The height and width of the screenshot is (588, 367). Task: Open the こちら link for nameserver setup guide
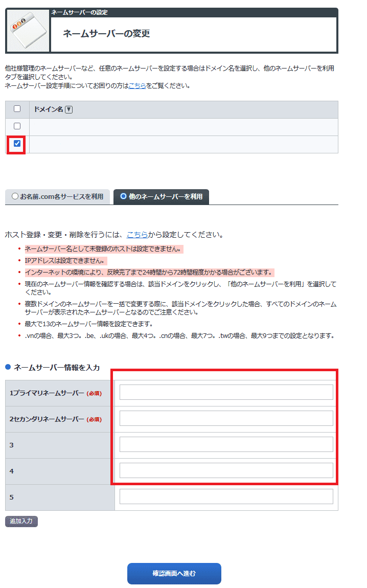[137, 86]
